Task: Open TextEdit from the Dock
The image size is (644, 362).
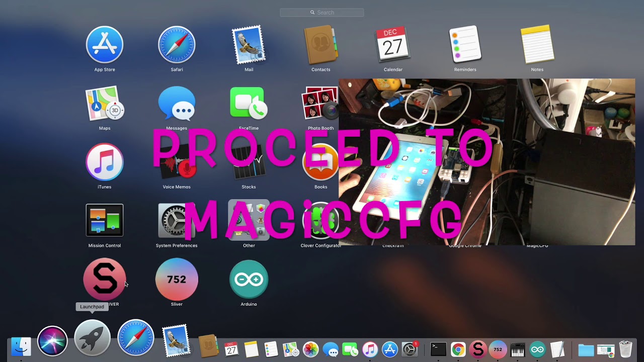Action: pos(557,349)
